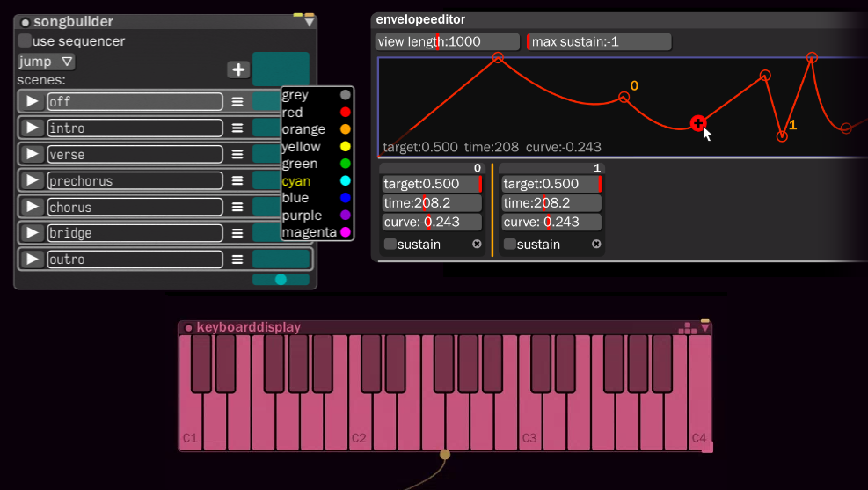Adjust stage 1 'curve:-0.243' slider
This screenshot has height=490, width=868.
pos(551,222)
